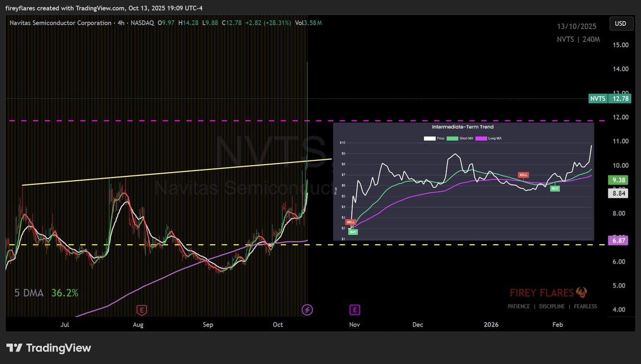Click the BUY tag near the $2 gridline
The width and height of the screenshot is (641, 364).
click(x=353, y=232)
